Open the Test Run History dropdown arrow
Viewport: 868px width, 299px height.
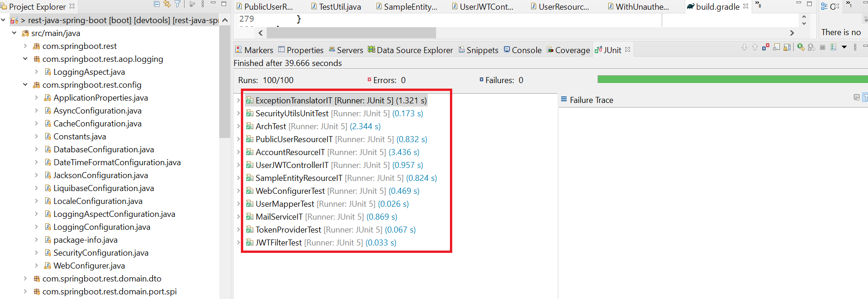pos(844,47)
